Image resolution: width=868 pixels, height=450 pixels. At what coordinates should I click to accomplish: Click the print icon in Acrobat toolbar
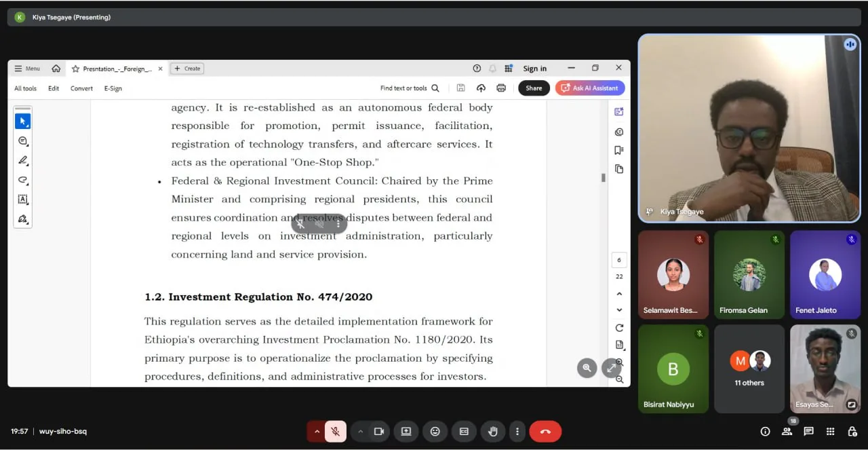click(x=501, y=88)
